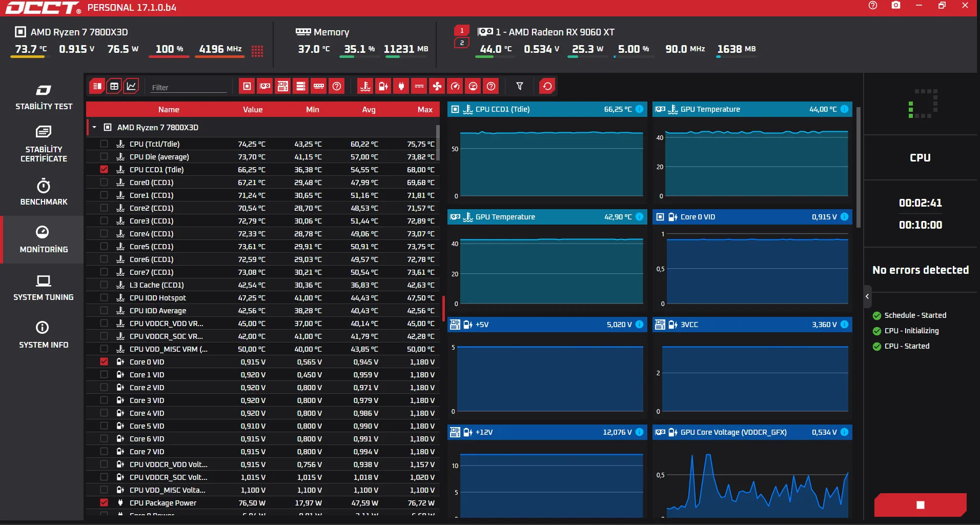Focus the Filter text field
Screen dimensions: 980x525
click(188, 87)
